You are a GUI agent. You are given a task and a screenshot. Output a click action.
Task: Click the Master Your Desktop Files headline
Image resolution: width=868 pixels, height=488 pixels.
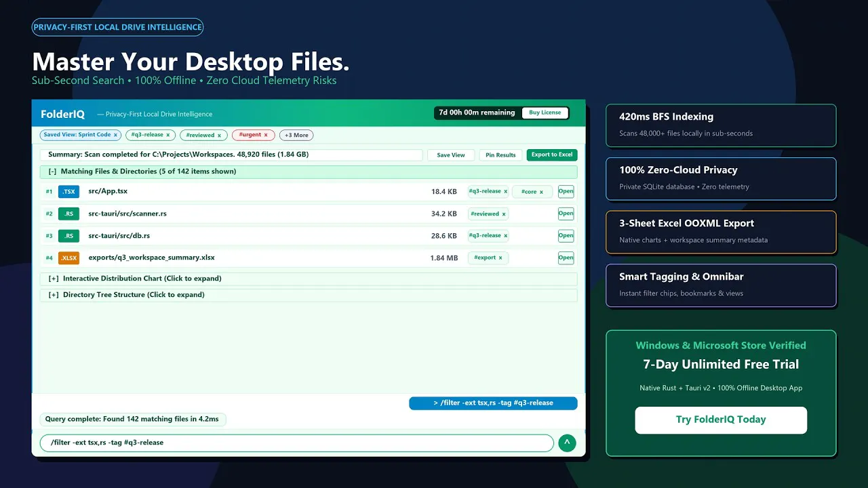[x=191, y=62]
